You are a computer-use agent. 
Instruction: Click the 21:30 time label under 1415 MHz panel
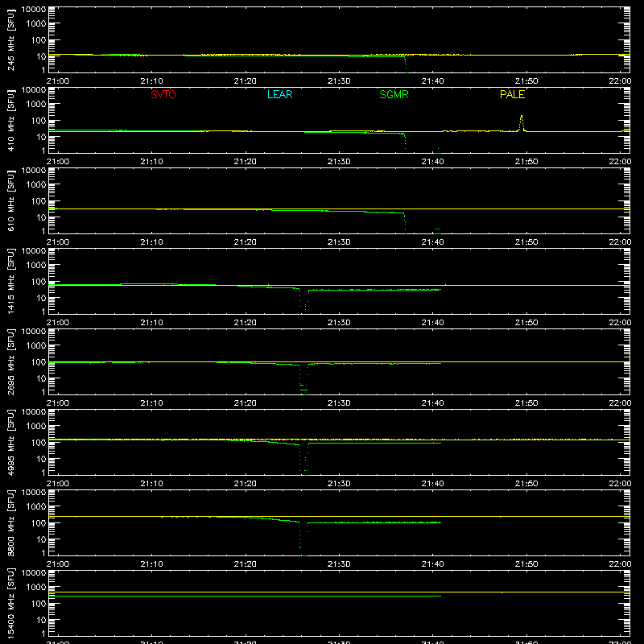(339, 323)
